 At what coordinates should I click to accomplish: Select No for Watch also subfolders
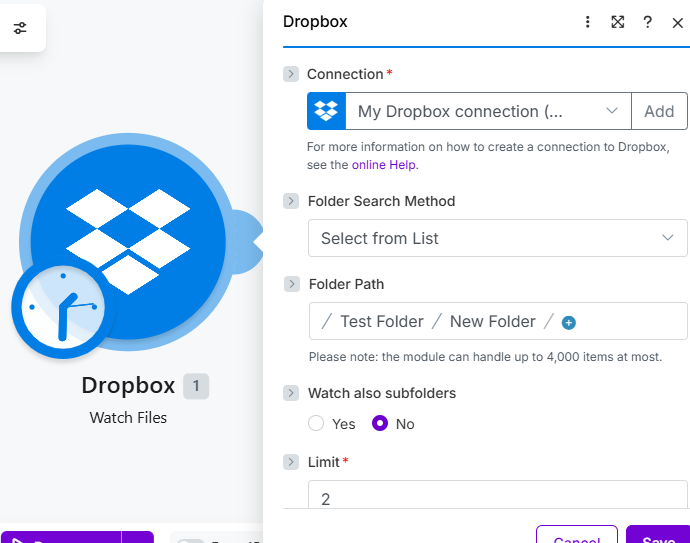380,423
